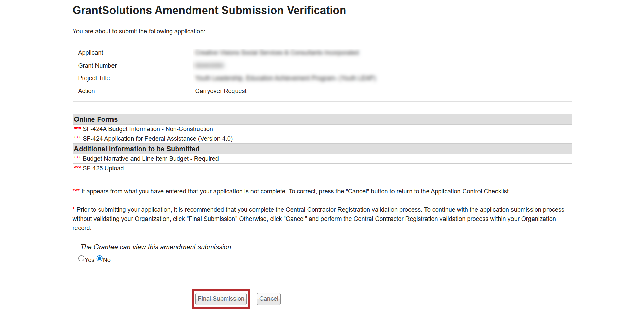644x314 pixels.
Task: Select the SF-425 Upload row
Action: pyautogui.click(x=103, y=168)
